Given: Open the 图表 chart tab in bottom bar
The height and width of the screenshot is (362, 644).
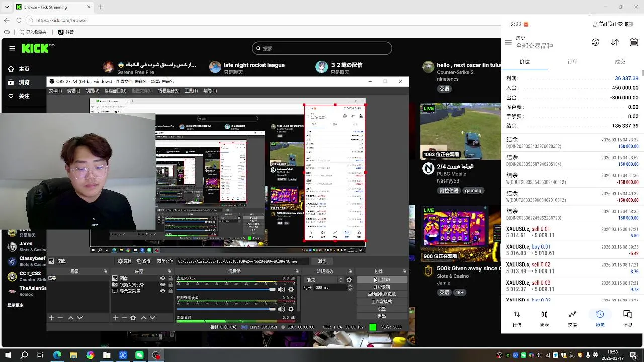Looking at the screenshot, I should pos(544,319).
